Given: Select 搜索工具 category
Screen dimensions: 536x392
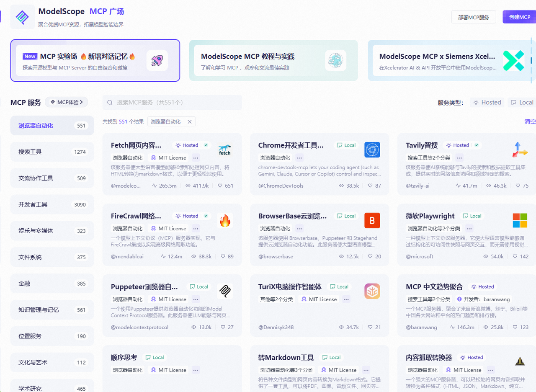Looking at the screenshot, I should point(52,152).
